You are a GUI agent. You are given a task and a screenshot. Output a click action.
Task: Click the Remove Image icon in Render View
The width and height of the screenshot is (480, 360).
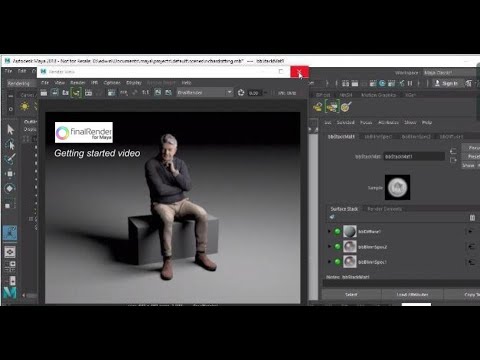[x=168, y=93]
